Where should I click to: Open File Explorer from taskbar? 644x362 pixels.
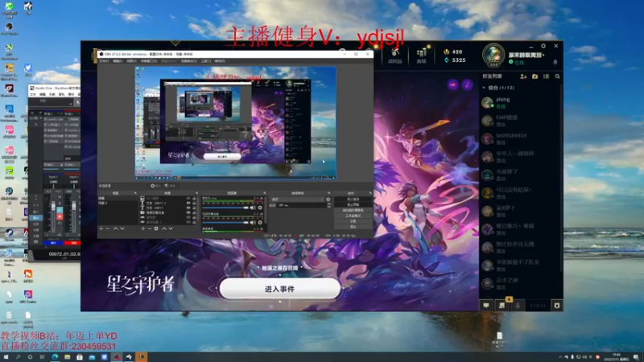click(x=67, y=357)
